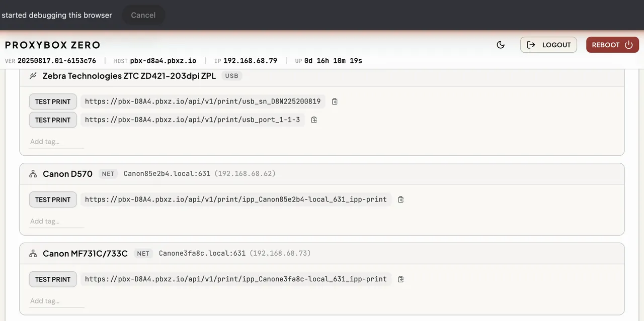Screen dimensions: 644x321
Task: Click the network icon beside Canon MF731C/733C
Action: 33,254
